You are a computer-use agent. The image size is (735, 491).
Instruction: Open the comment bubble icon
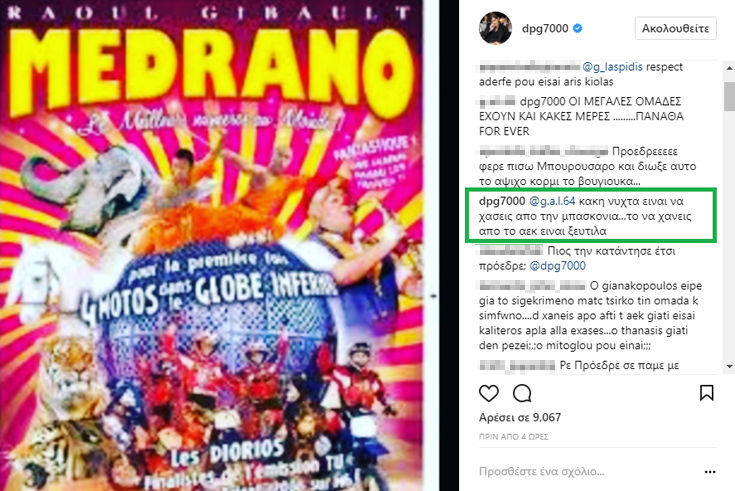pos(522,393)
